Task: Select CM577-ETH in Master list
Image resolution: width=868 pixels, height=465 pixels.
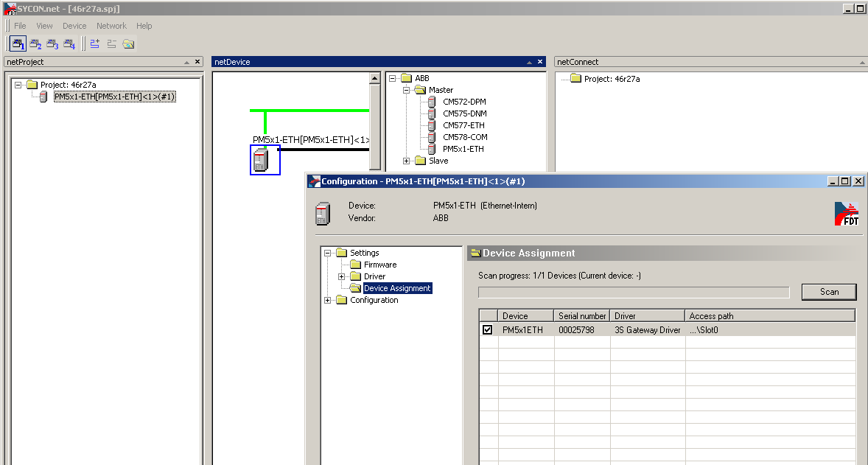Action: tap(464, 126)
